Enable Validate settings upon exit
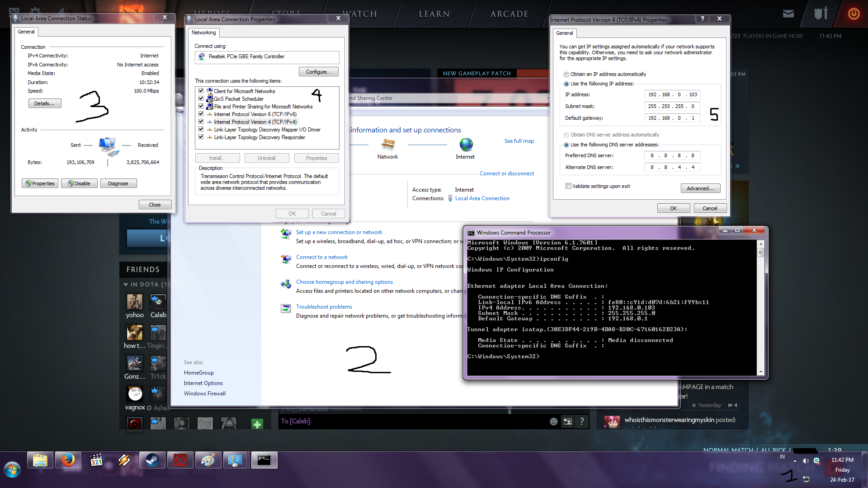 tap(568, 186)
